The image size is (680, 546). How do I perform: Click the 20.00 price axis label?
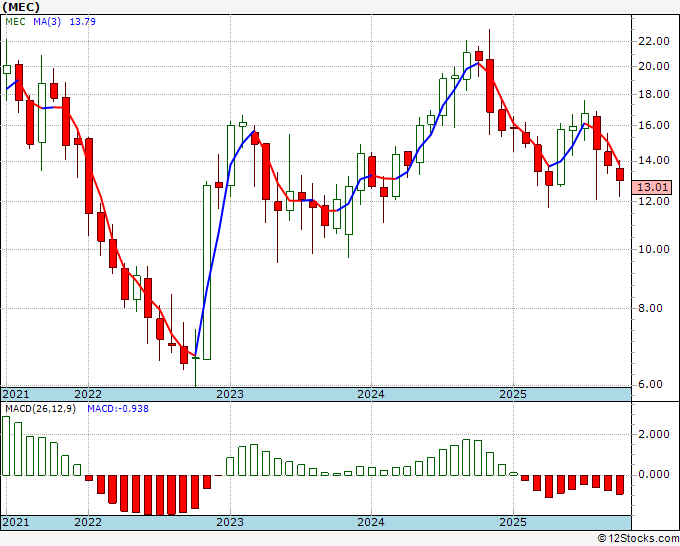[x=654, y=66]
